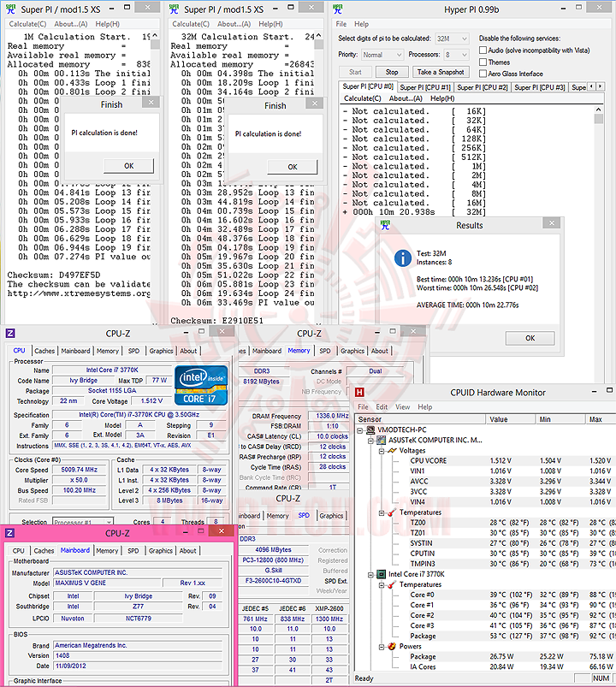The image size is (616, 687).
Task: Click the Intel Core i7 3770K chip icon
Action: tap(382, 574)
